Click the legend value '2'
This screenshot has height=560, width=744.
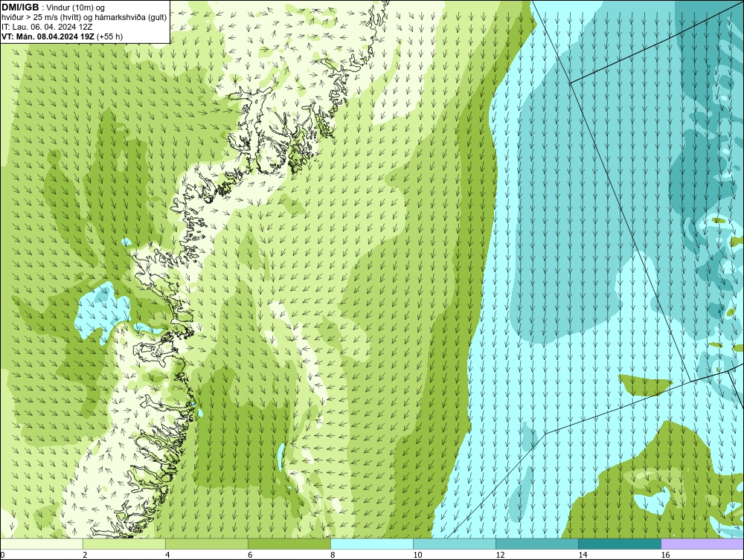85,555
